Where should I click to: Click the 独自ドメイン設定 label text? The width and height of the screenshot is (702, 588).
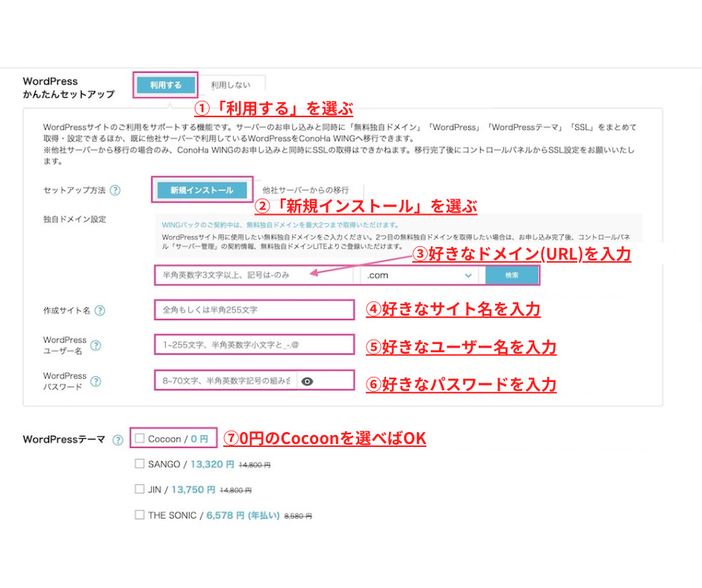tap(75, 219)
